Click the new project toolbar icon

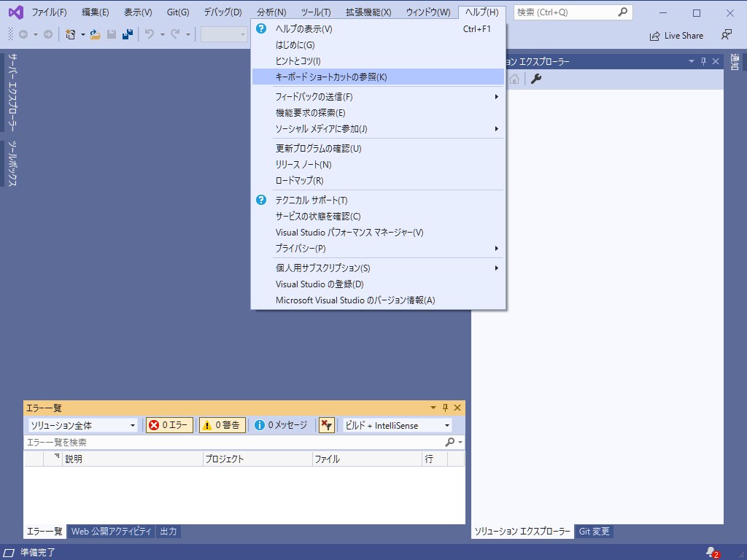point(71,34)
